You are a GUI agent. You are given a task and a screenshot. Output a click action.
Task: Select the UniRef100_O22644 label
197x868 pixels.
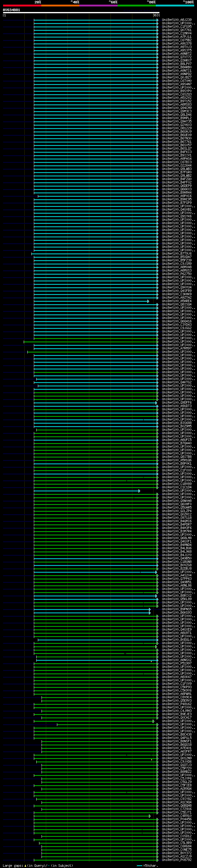pyautogui.click(x=176, y=165)
